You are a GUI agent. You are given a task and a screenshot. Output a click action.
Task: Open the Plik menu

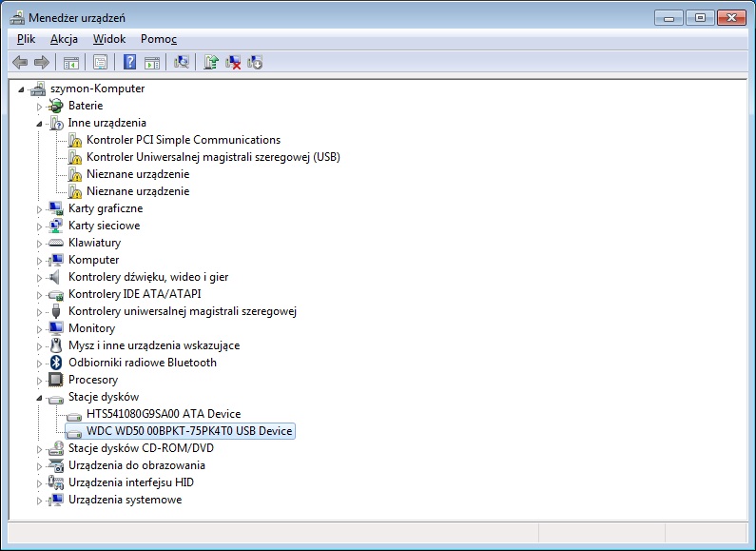click(26, 39)
